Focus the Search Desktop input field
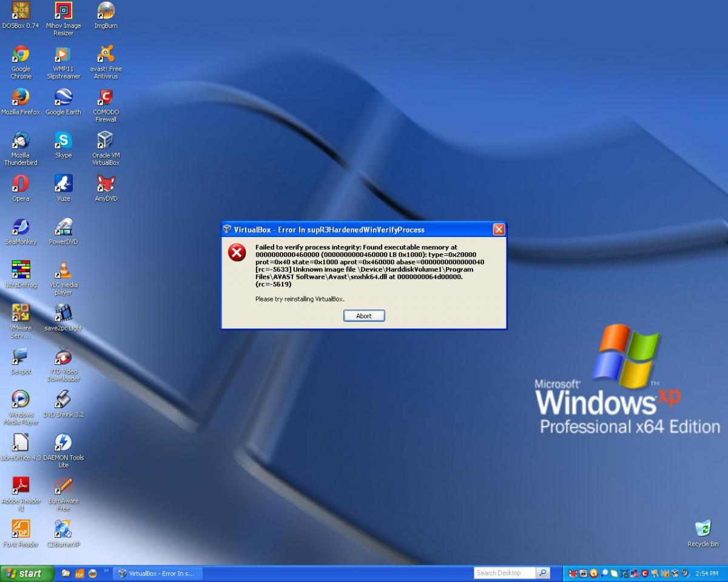This screenshot has height=582, width=728. tap(504, 573)
